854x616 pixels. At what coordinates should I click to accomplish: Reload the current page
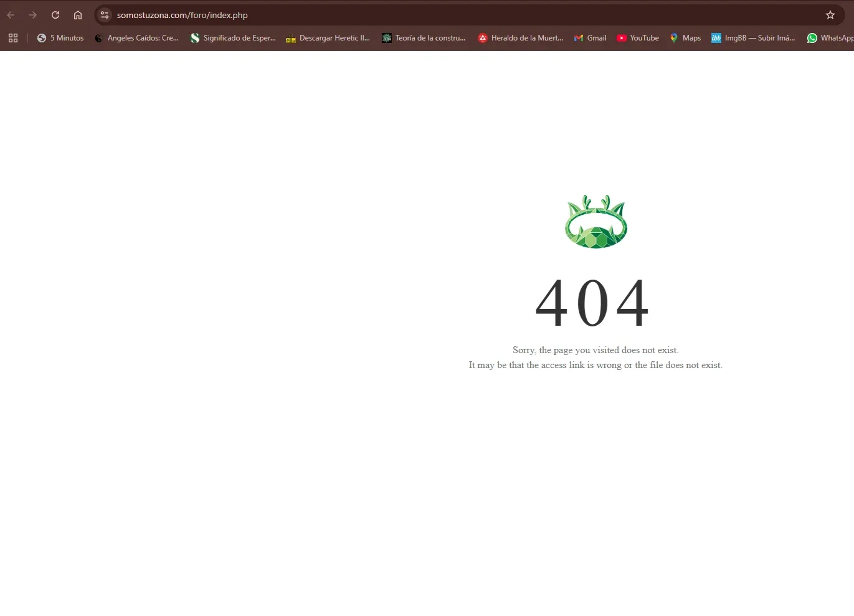[55, 15]
